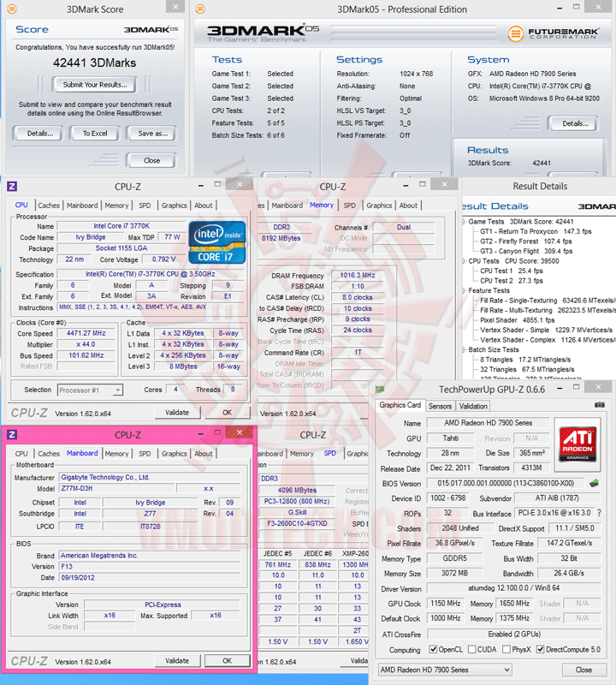Click the CPU-Z title icon of Mainboard window
Viewport: 616px width, 685px height.
tap(12, 435)
